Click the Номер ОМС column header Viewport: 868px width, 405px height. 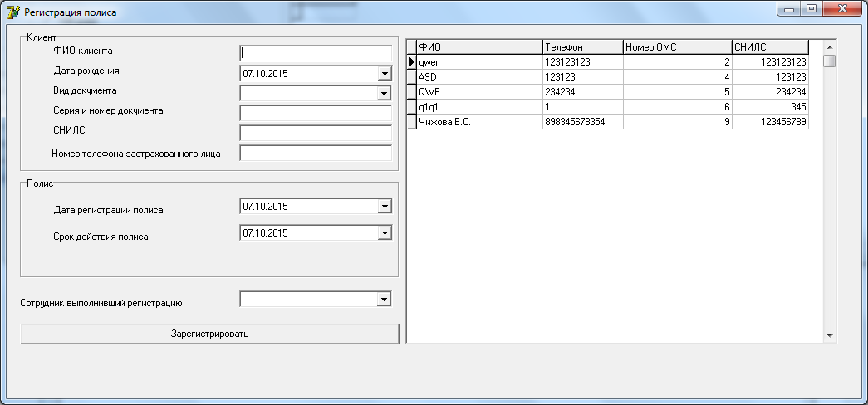coord(678,47)
